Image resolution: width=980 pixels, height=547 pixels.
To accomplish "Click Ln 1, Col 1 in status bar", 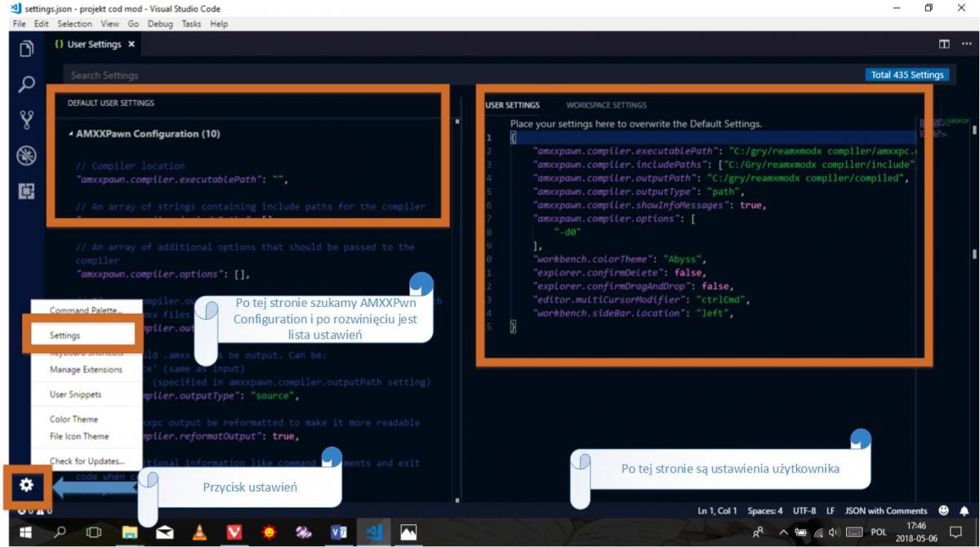I will coord(717,511).
